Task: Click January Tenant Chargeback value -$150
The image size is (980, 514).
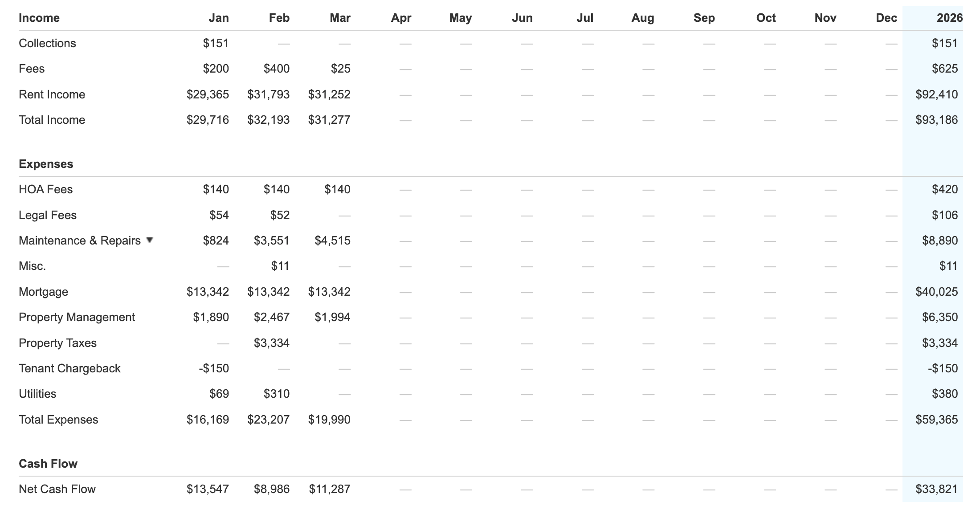Action: (x=214, y=368)
